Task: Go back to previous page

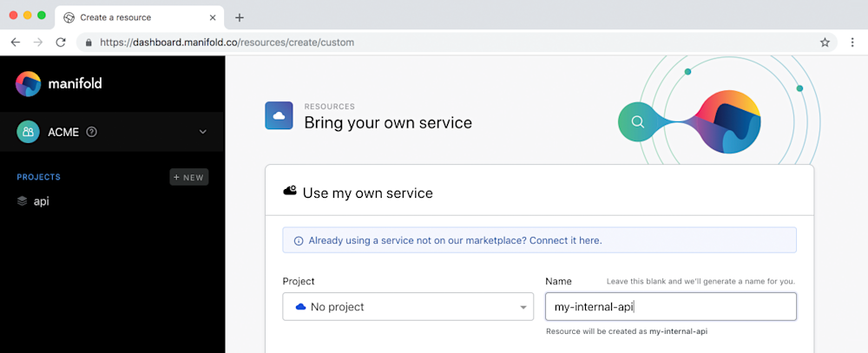Action: pos(16,42)
